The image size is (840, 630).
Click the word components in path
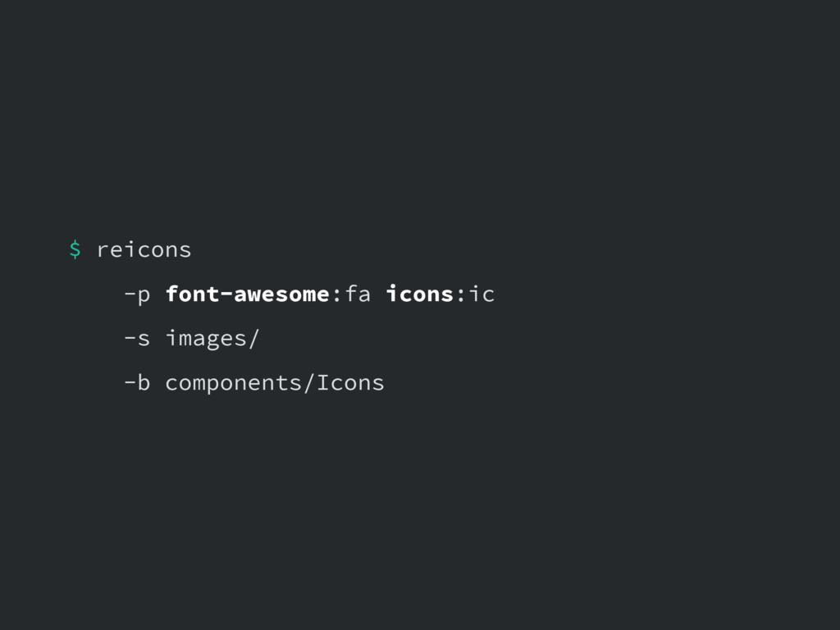pyautogui.click(x=234, y=385)
